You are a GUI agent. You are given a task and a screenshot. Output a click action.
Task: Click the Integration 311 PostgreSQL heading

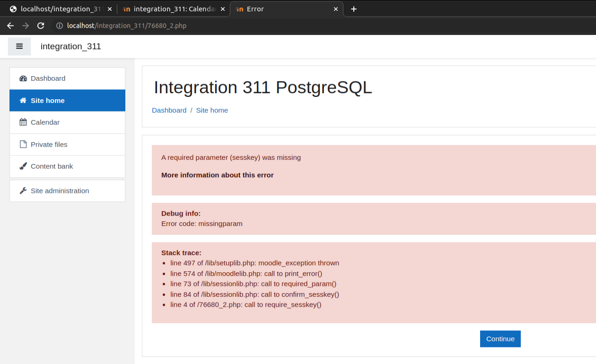click(263, 87)
